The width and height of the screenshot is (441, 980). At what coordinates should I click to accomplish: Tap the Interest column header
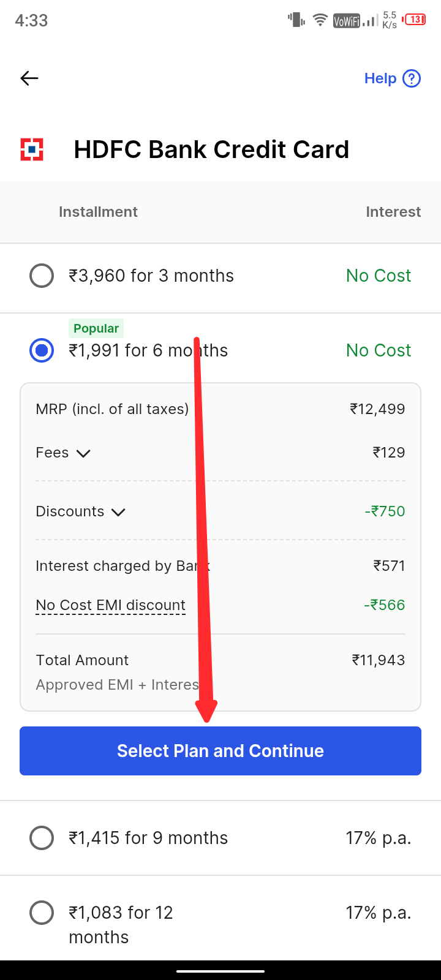(393, 212)
